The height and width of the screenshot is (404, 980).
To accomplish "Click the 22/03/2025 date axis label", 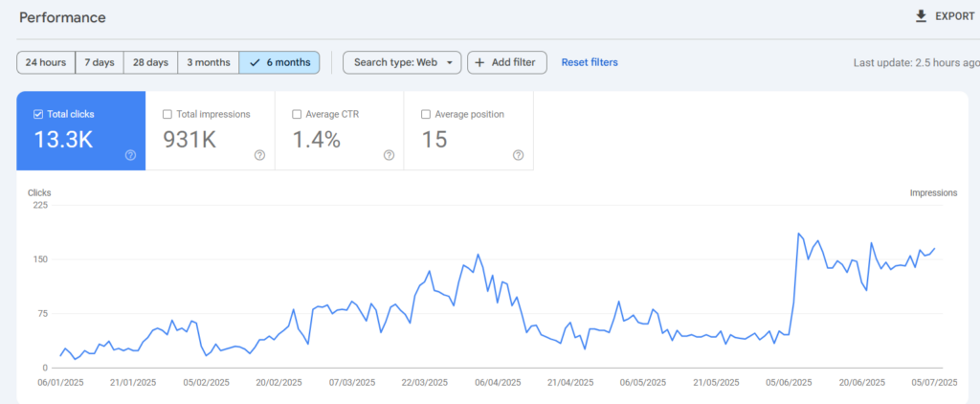I will click(x=424, y=382).
